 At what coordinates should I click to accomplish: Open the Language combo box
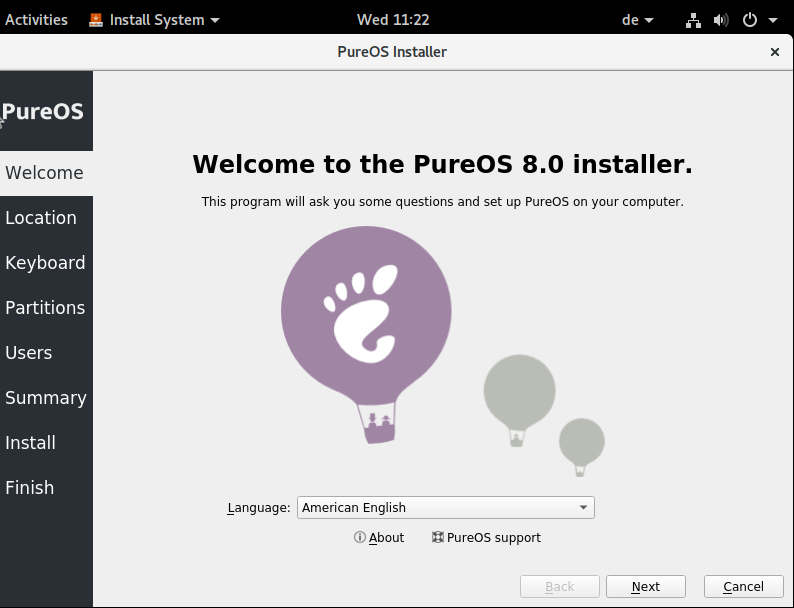pos(445,507)
